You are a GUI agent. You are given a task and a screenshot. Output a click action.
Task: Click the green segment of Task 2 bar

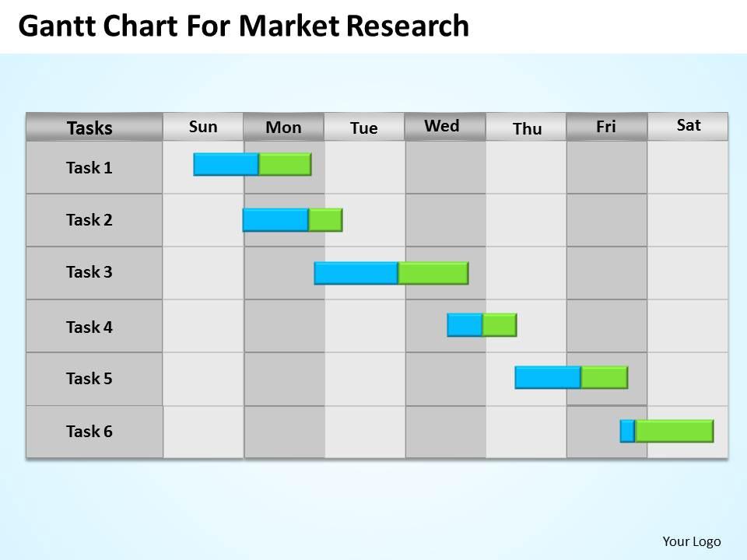pos(325,220)
